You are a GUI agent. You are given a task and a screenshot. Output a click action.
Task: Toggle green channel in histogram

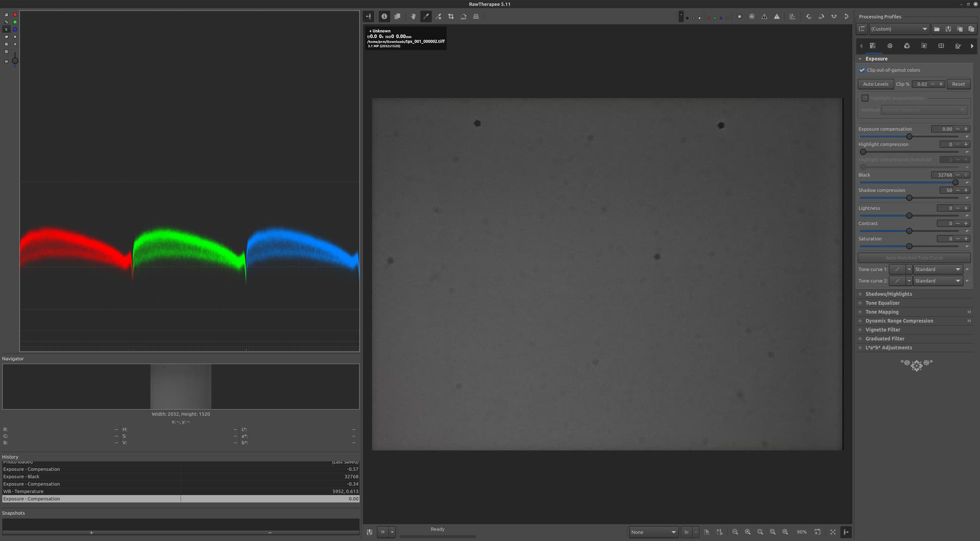pos(15,22)
